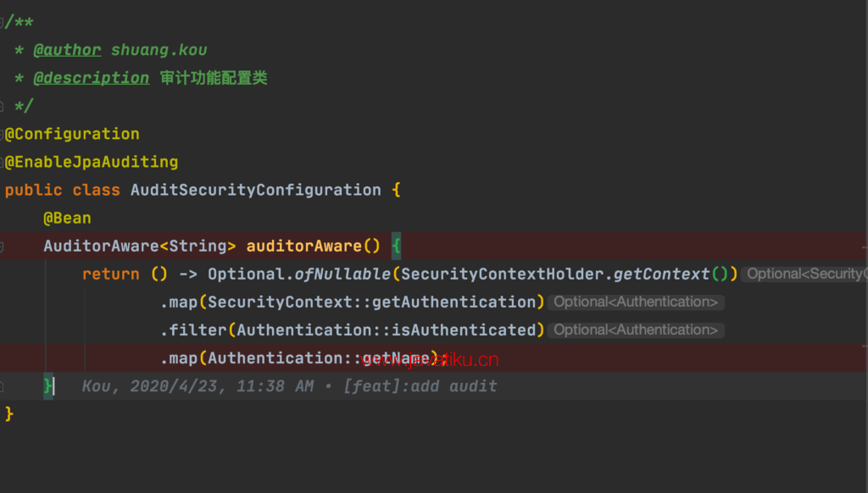This screenshot has height=493, width=868.
Task: Click the final closing brace of the class
Action: (x=9, y=414)
